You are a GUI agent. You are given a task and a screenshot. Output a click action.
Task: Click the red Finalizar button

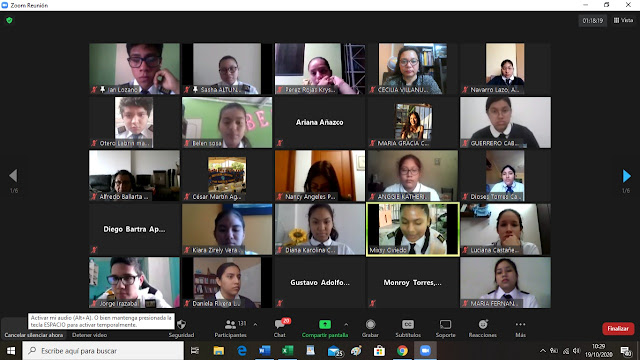[x=618, y=329]
